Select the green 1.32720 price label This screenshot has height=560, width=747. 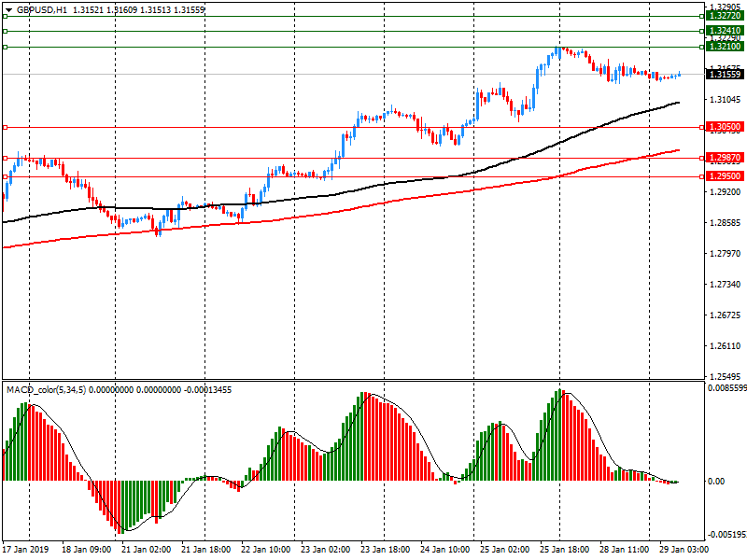725,16
